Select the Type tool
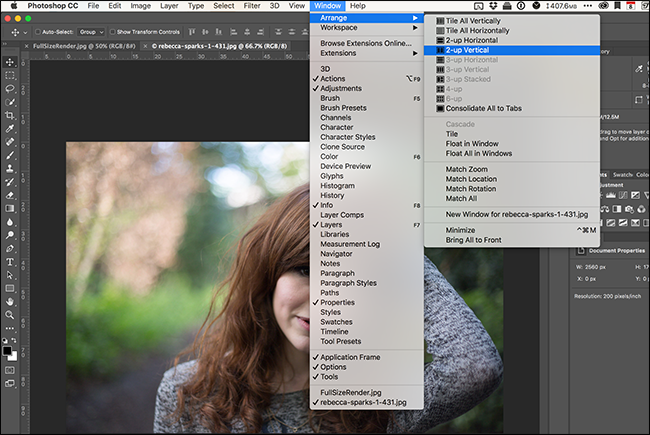The height and width of the screenshot is (435, 650). pos(10,262)
